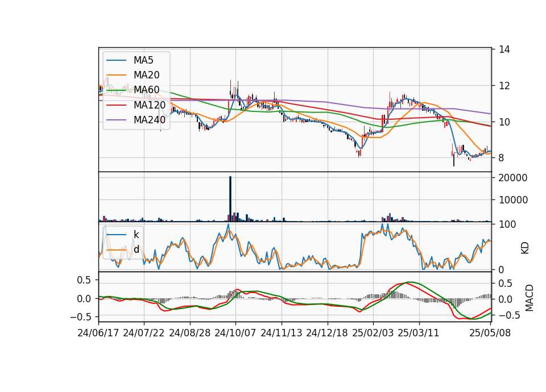546x392 pixels.
Task: Click the MA120 legend label
Action: click(x=150, y=105)
